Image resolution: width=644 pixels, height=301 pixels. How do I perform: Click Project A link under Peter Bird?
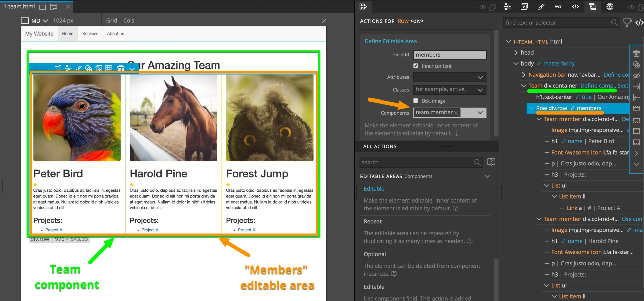[54, 230]
